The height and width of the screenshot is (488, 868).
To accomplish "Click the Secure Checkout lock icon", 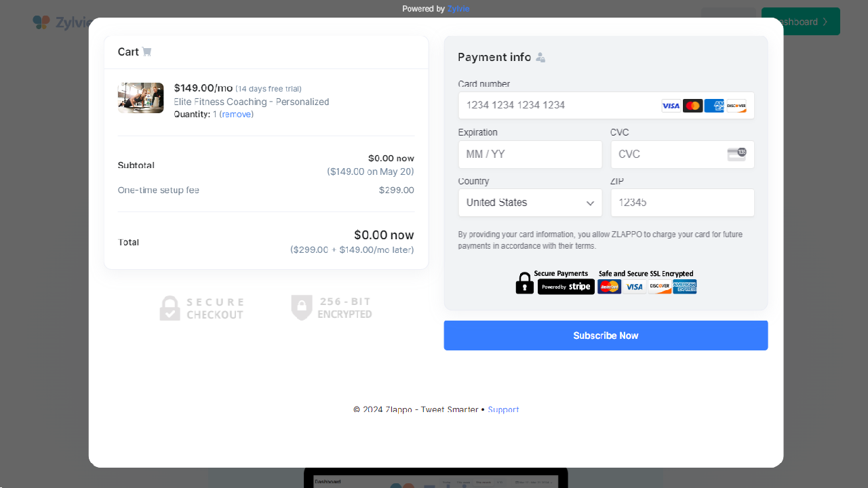I will click(170, 308).
